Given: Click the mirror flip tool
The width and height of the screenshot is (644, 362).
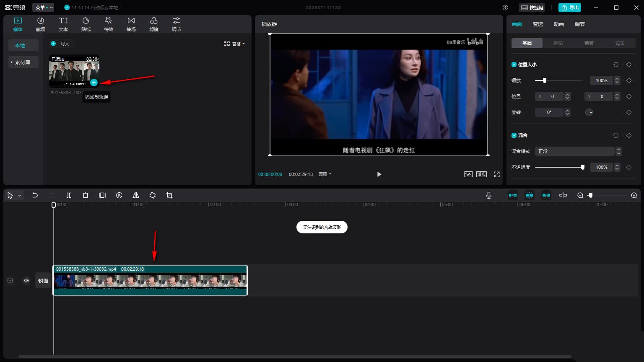Looking at the screenshot, I should pyautogui.click(x=136, y=195).
